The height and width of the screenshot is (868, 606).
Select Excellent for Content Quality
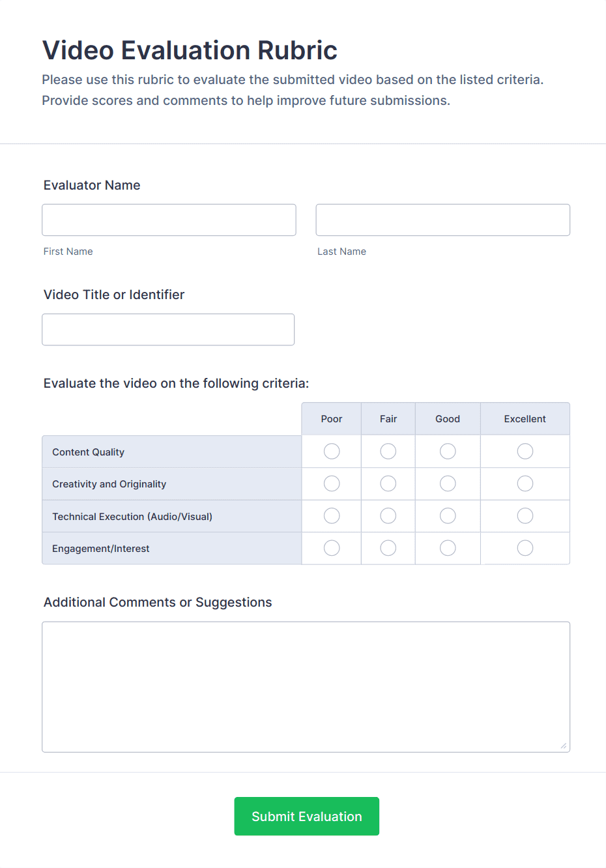point(525,451)
